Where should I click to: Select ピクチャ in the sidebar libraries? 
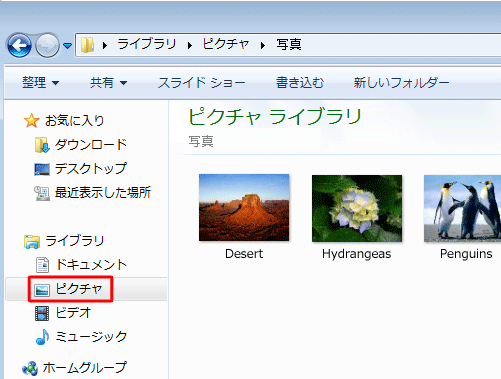[x=79, y=289]
